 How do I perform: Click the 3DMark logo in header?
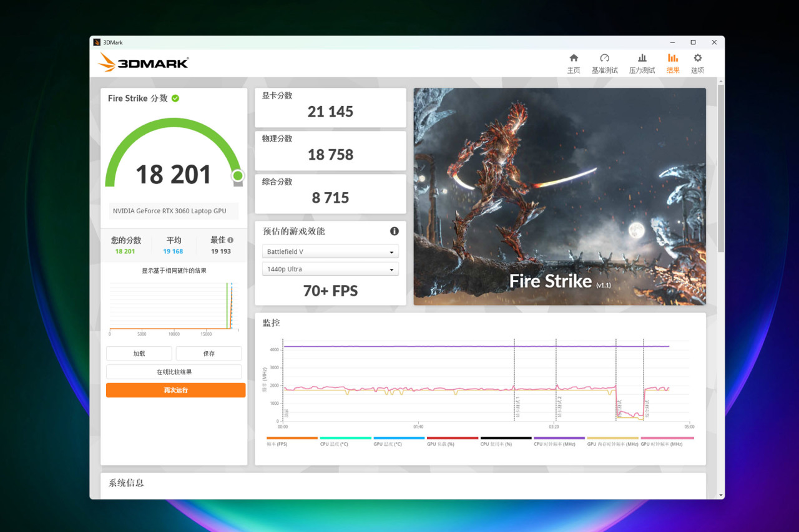(143, 62)
